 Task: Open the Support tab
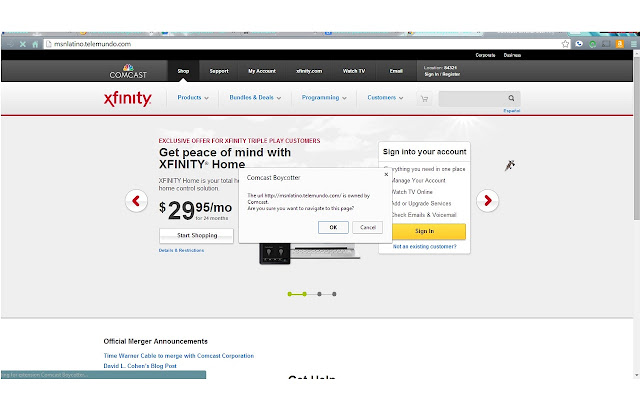(x=219, y=71)
